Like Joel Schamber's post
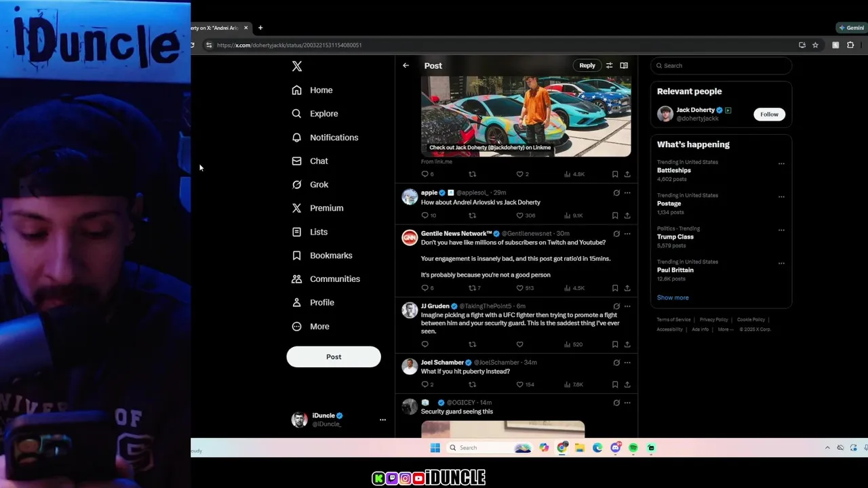 (x=520, y=384)
